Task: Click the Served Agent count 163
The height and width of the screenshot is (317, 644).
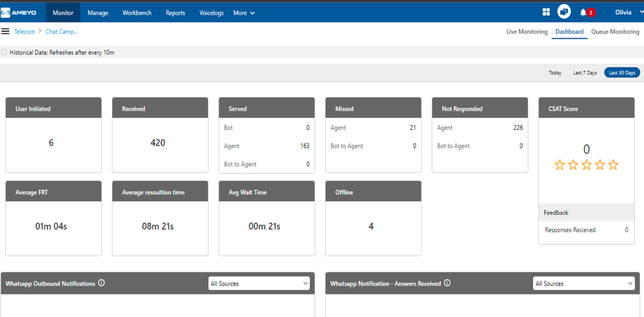Action: click(305, 146)
